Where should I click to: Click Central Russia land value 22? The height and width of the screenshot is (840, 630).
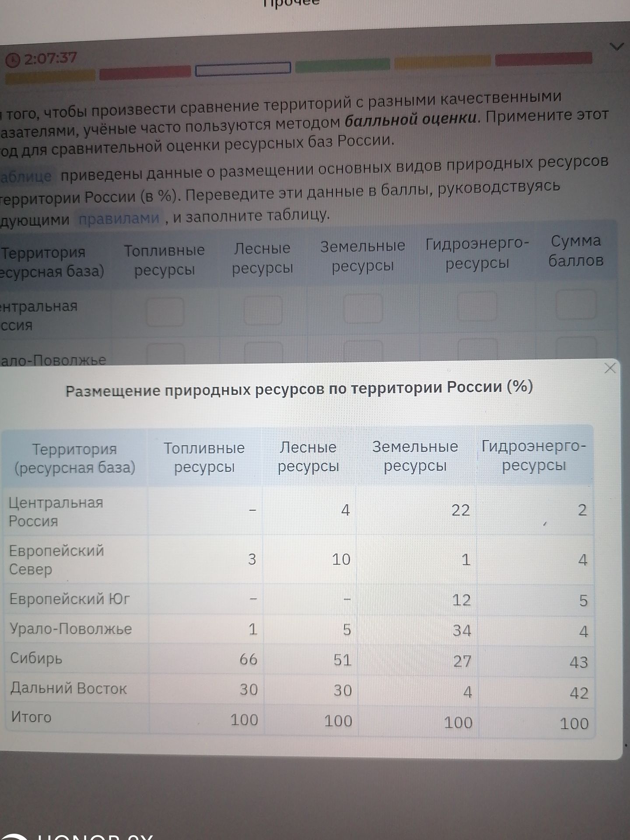pos(461,510)
